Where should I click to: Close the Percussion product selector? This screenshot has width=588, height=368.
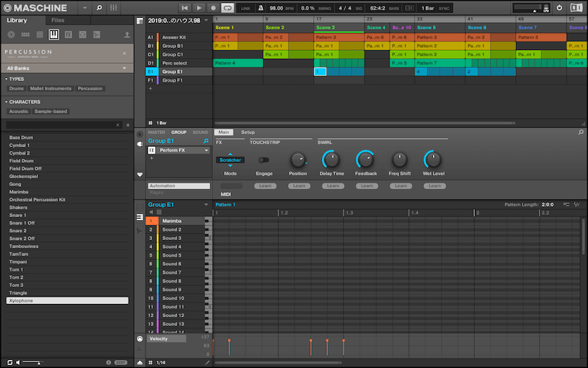(x=124, y=53)
